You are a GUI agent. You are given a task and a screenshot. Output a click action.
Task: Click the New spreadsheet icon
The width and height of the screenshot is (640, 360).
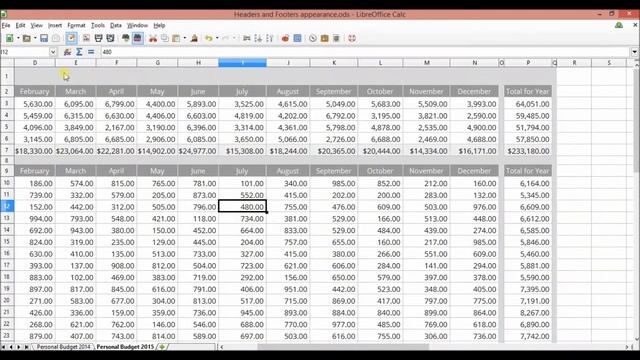pos(9,38)
